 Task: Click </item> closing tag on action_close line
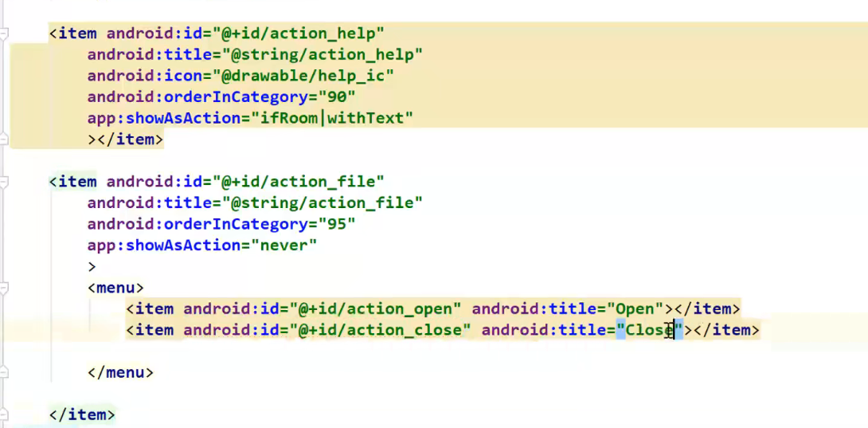tap(726, 331)
